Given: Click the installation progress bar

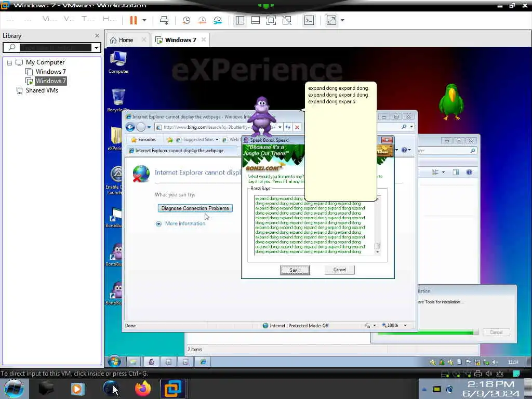Looking at the screenshot, I should 428,332.
